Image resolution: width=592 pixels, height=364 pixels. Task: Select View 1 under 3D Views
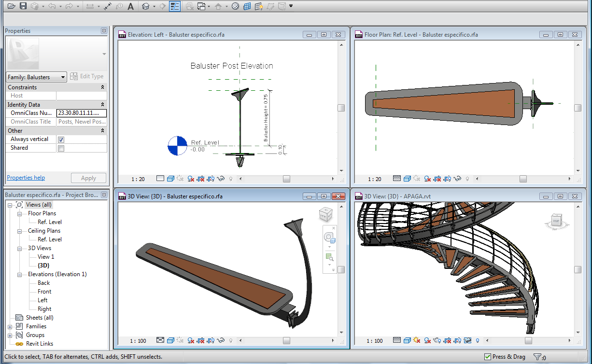(x=46, y=257)
